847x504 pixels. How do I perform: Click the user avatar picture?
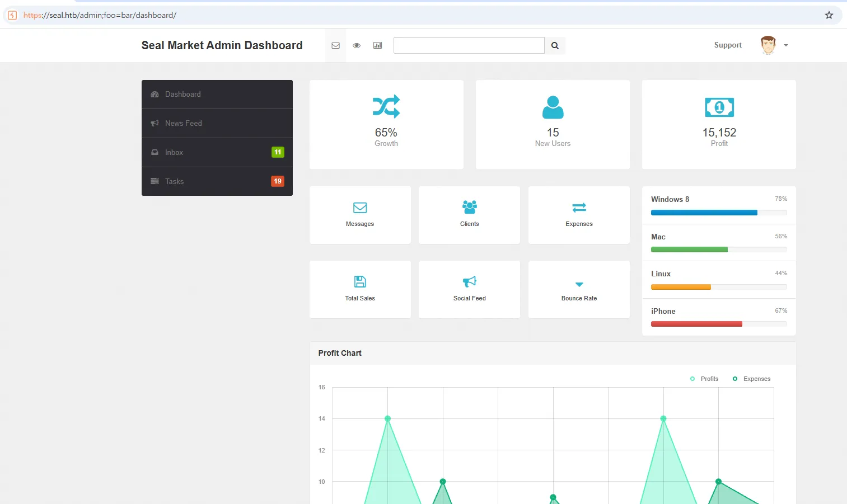(768, 45)
